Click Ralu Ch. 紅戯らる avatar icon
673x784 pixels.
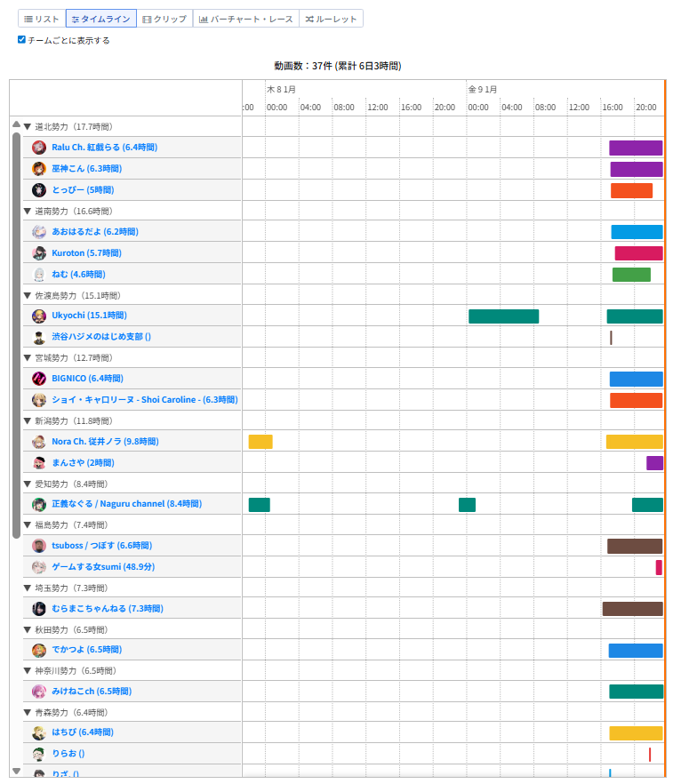[39, 148]
